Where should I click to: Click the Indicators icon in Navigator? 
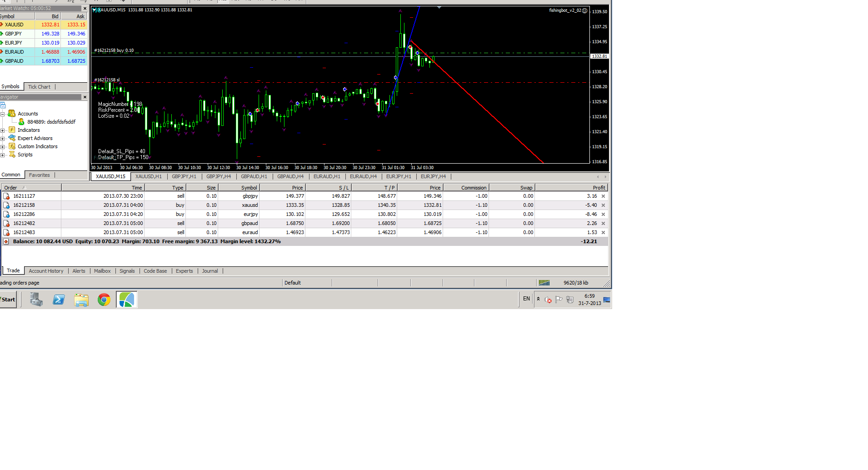[12, 130]
